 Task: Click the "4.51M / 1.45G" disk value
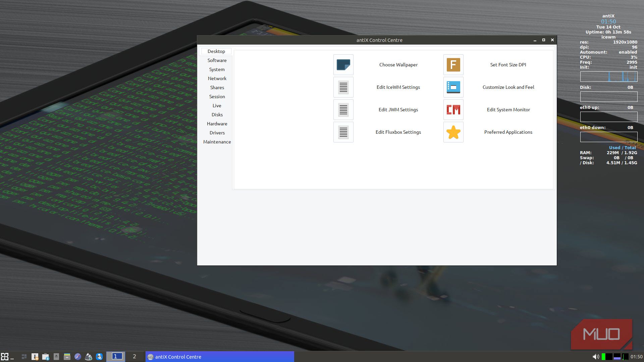[622, 163]
